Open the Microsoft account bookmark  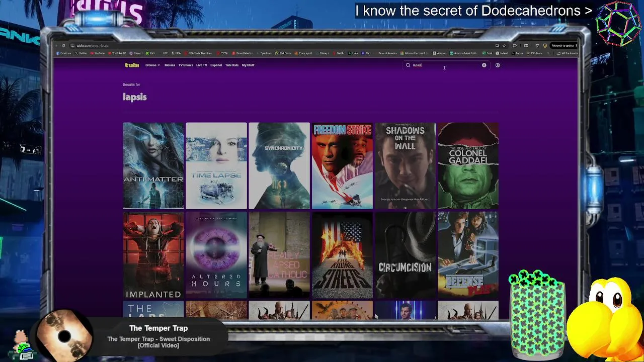tap(415, 53)
